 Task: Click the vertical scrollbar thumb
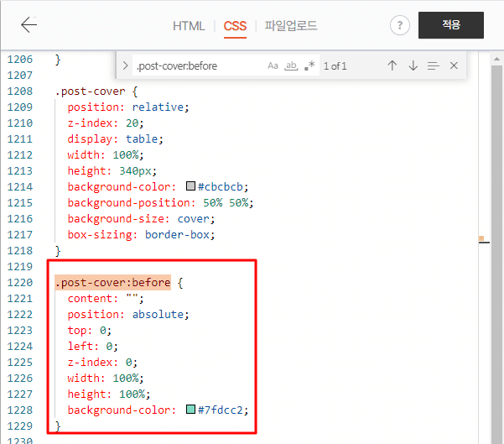(497, 254)
